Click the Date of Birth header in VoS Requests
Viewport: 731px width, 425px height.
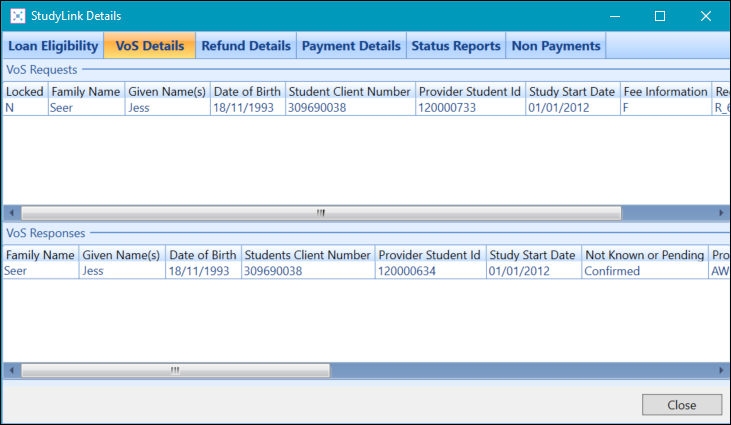pyautogui.click(x=247, y=91)
